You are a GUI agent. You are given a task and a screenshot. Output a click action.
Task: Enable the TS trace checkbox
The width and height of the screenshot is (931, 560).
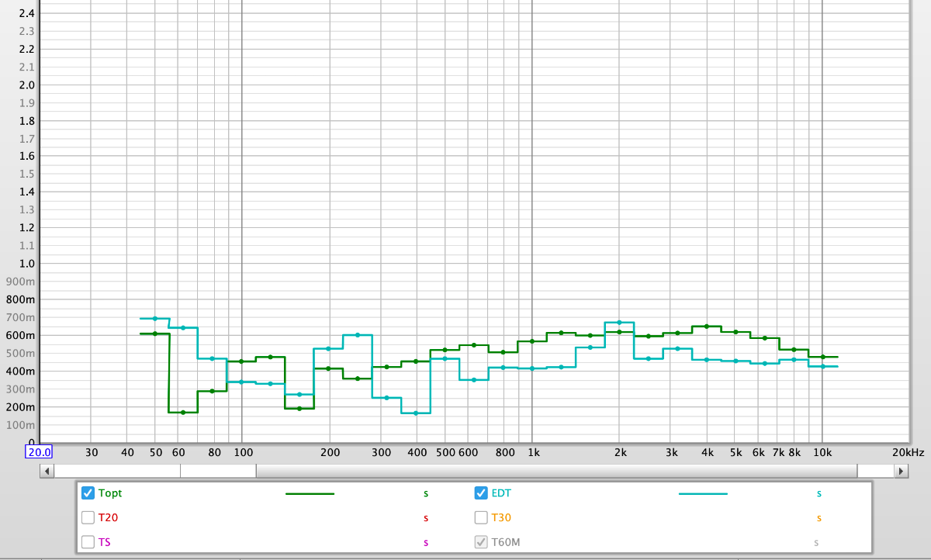click(x=88, y=542)
